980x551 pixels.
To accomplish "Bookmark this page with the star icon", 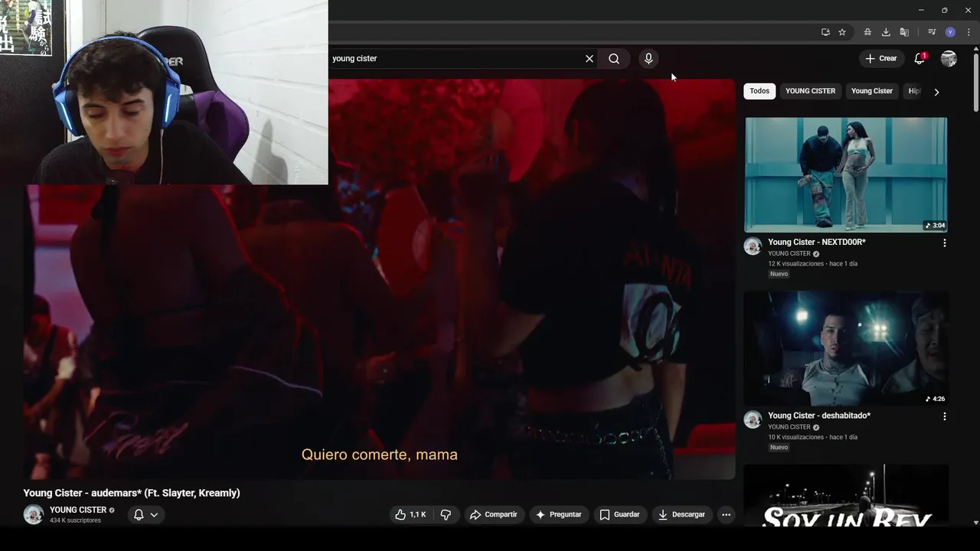I will point(842,32).
